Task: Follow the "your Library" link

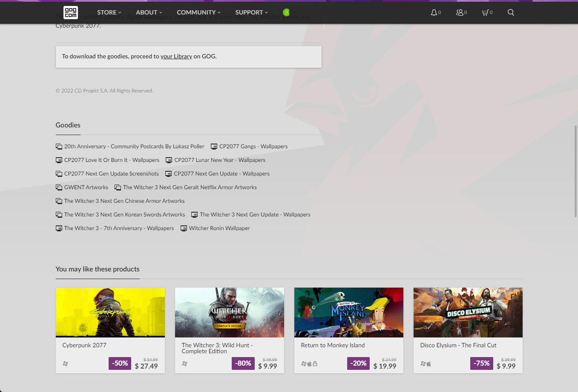Action: pyautogui.click(x=176, y=56)
